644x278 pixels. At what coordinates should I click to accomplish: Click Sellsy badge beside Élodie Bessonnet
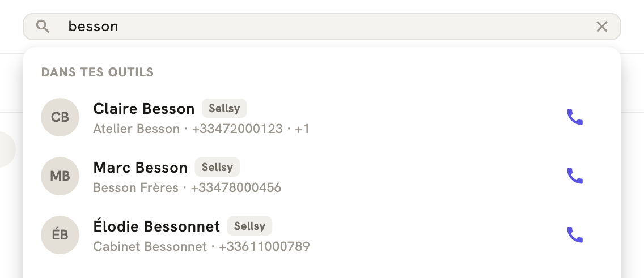pos(249,226)
